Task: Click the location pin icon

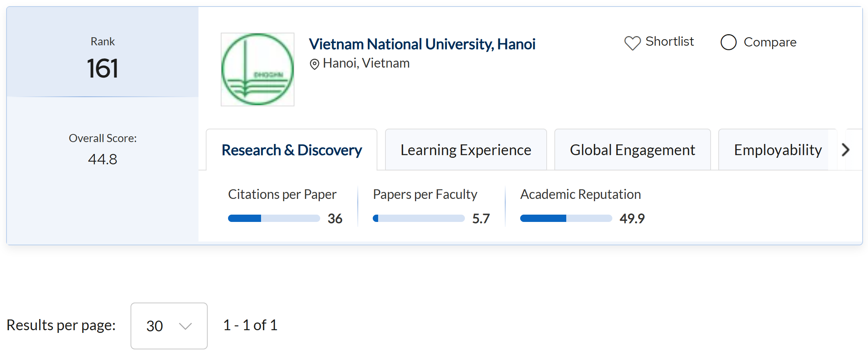Action: [314, 64]
